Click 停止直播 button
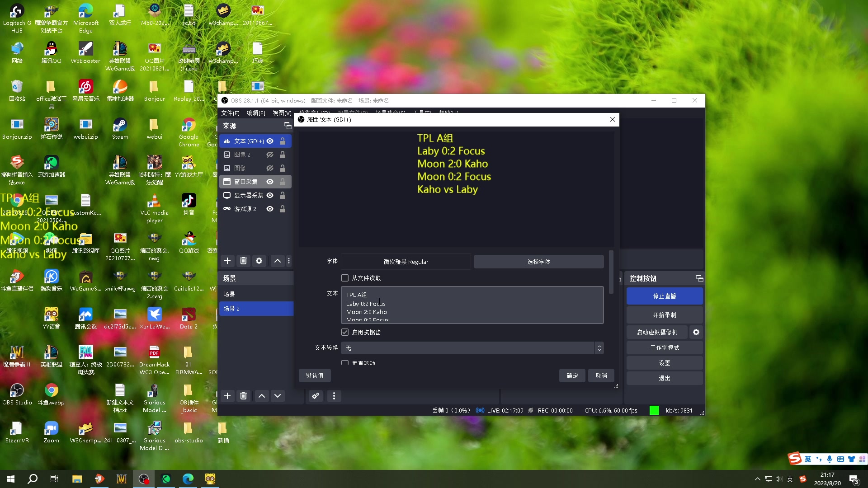The height and width of the screenshot is (488, 868). [x=664, y=296]
